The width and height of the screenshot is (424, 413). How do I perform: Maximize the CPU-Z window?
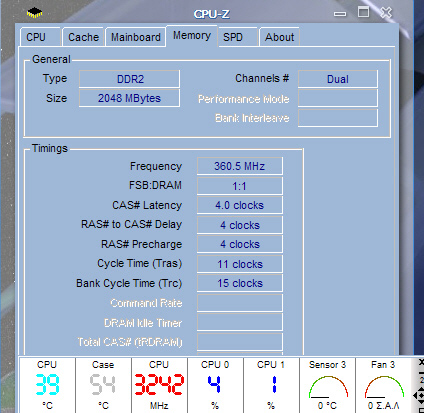(x=363, y=12)
